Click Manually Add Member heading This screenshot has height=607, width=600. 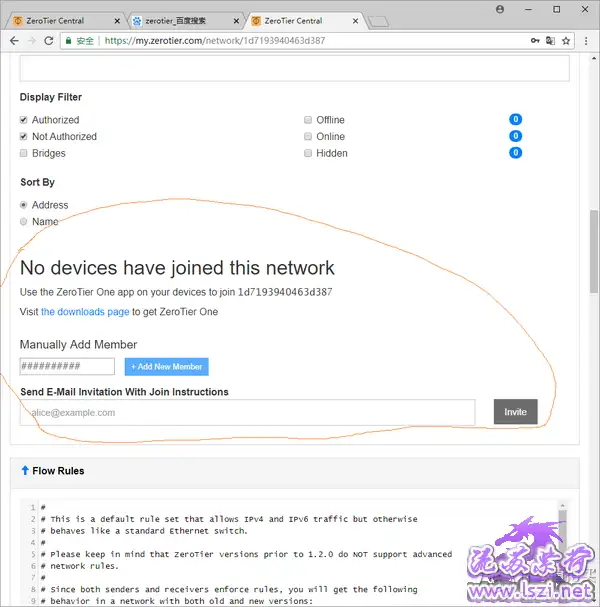tap(79, 345)
